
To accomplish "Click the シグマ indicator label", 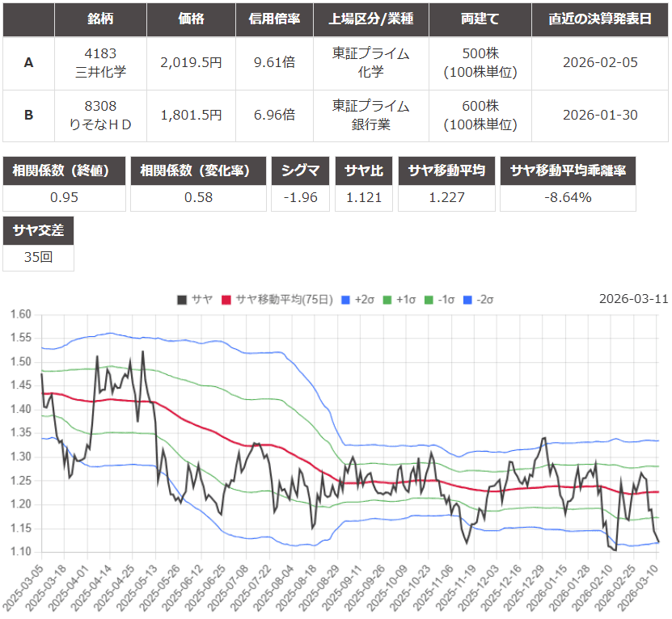I will click(x=300, y=171).
